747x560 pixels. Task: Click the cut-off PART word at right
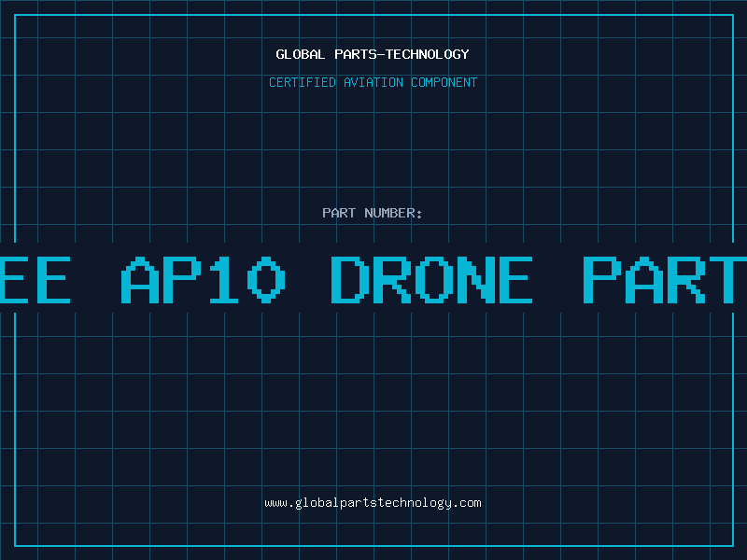(x=665, y=280)
